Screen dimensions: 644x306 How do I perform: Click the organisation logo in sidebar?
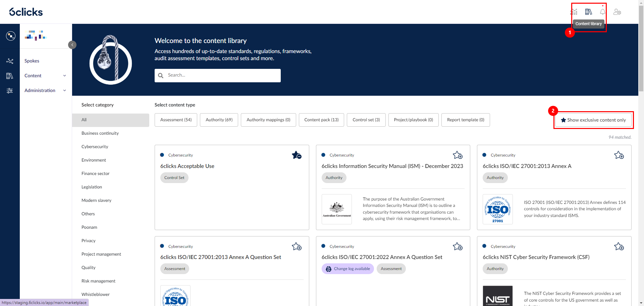35,35
